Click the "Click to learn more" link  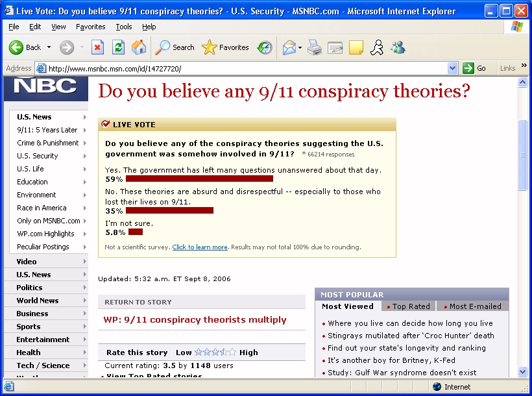pos(200,247)
